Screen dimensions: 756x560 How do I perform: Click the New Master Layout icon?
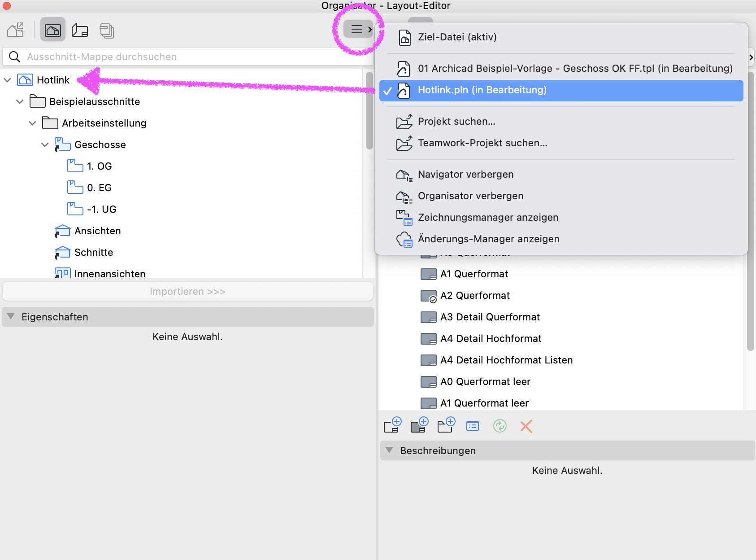(x=420, y=425)
